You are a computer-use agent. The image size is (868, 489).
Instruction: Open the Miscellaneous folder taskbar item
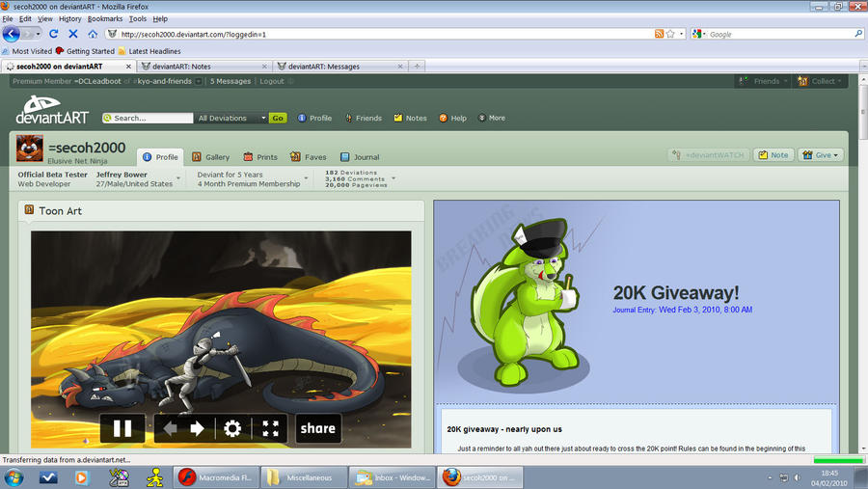(305, 476)
